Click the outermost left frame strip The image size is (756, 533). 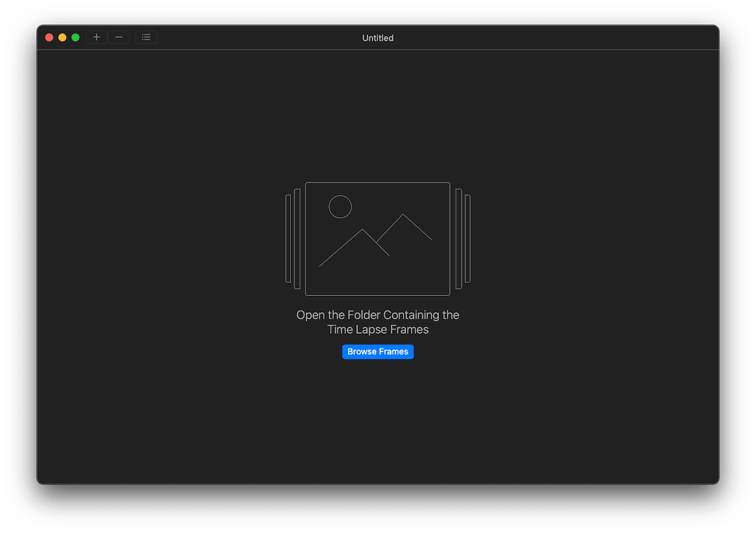pyautogui.click(x=288, y=238)
